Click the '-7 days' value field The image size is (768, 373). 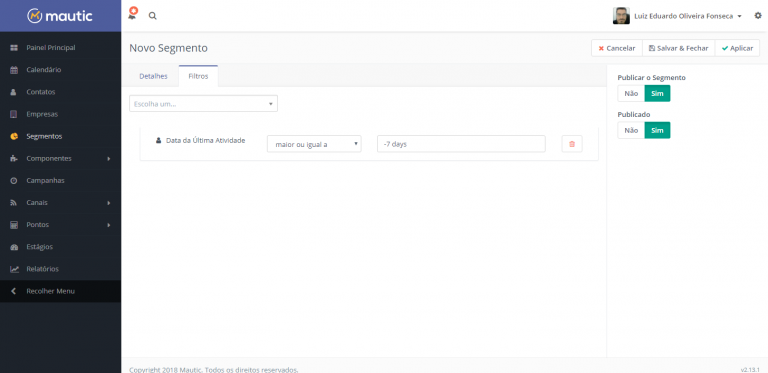pos(461,144)
